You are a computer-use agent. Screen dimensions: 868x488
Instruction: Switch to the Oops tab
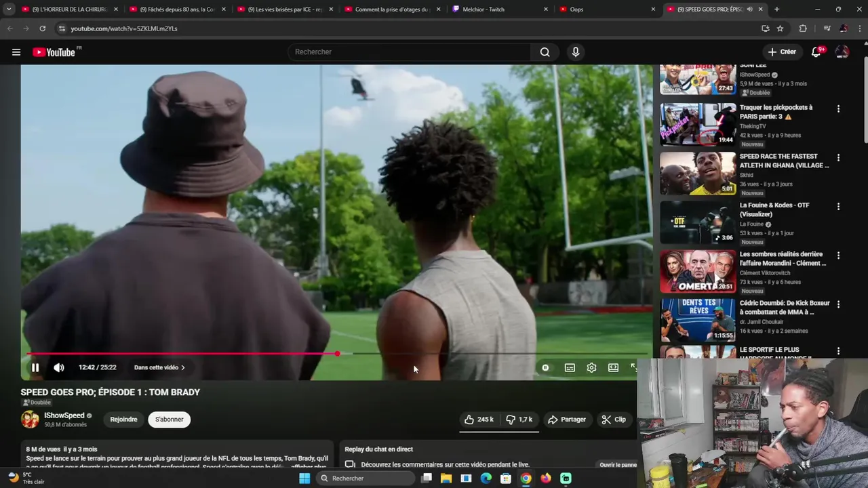pyautogui.click(x=607, y=9)
